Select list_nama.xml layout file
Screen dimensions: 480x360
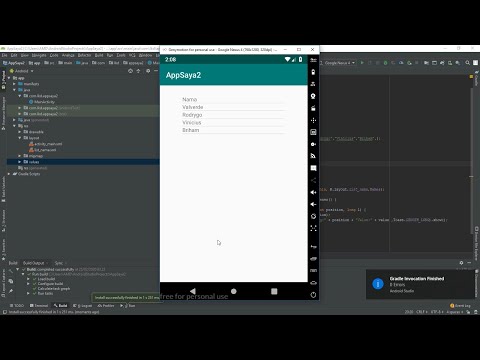(43, 150)
